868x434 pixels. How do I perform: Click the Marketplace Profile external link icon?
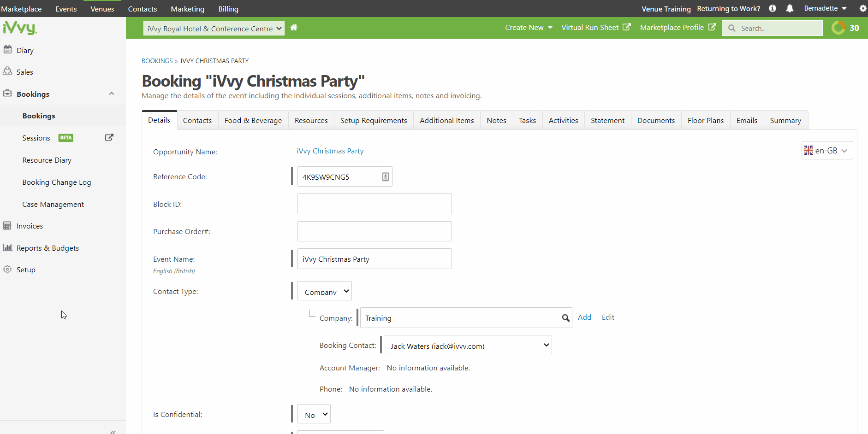coord(712,27)
